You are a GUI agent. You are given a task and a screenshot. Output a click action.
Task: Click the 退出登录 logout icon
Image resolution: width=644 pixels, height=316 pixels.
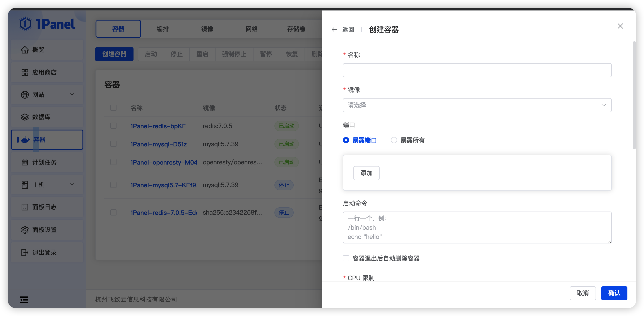[x=24, y=252]
